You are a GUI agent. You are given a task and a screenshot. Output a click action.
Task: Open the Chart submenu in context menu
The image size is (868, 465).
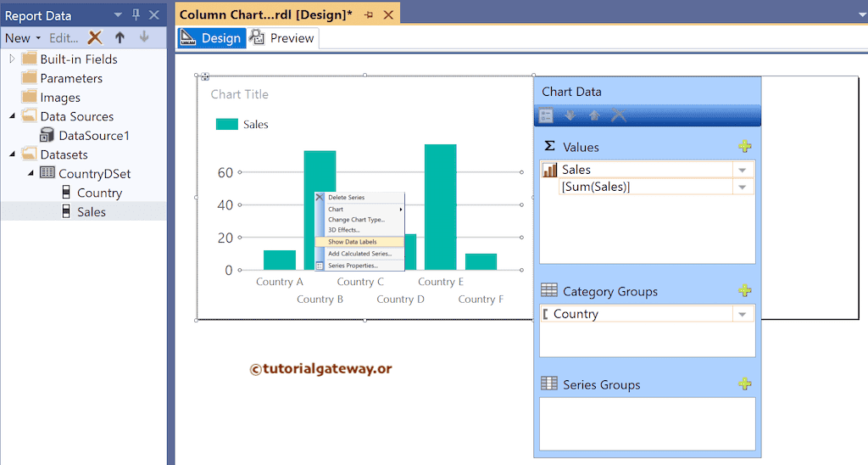point(359,209)
